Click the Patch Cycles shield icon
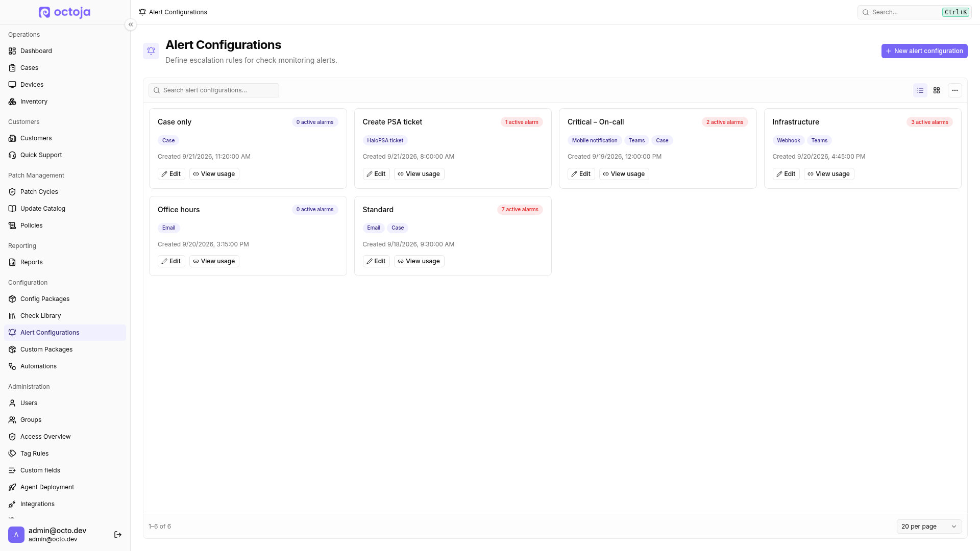 12,192
